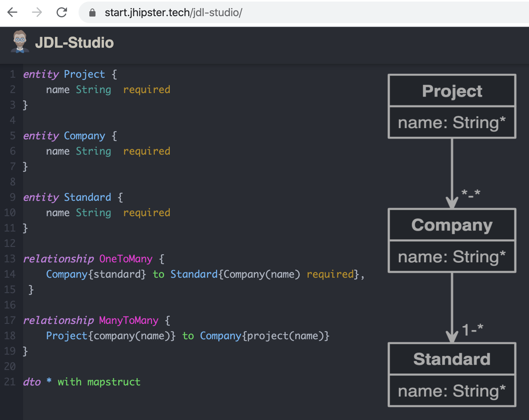529x420 pixels.
Task: Click the JHipster mascot logo
Action: [x=20, y=42]
